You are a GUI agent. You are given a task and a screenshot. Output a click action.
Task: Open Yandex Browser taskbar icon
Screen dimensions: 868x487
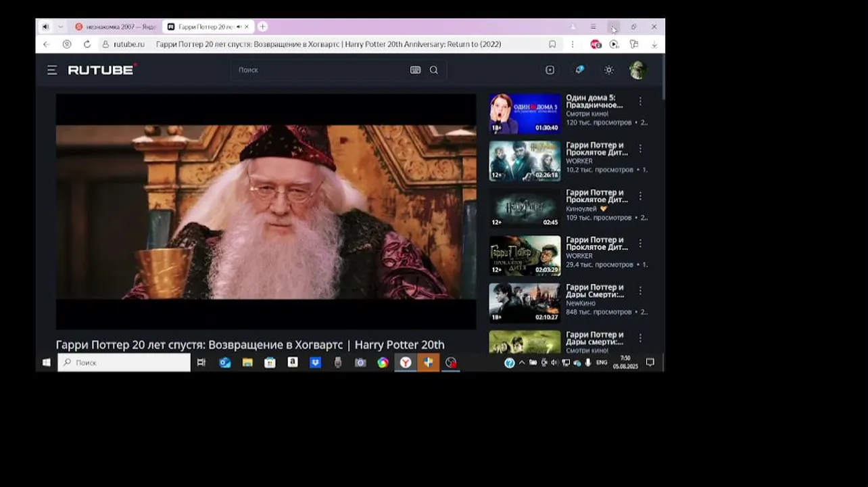click(x=406, y=363)
